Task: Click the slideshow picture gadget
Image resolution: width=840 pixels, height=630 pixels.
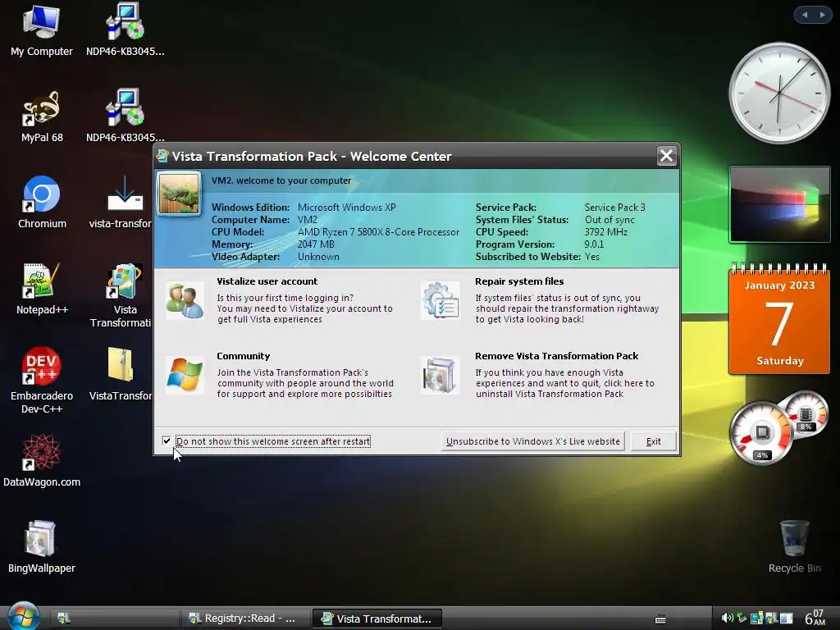Action: tap(779, 204)
